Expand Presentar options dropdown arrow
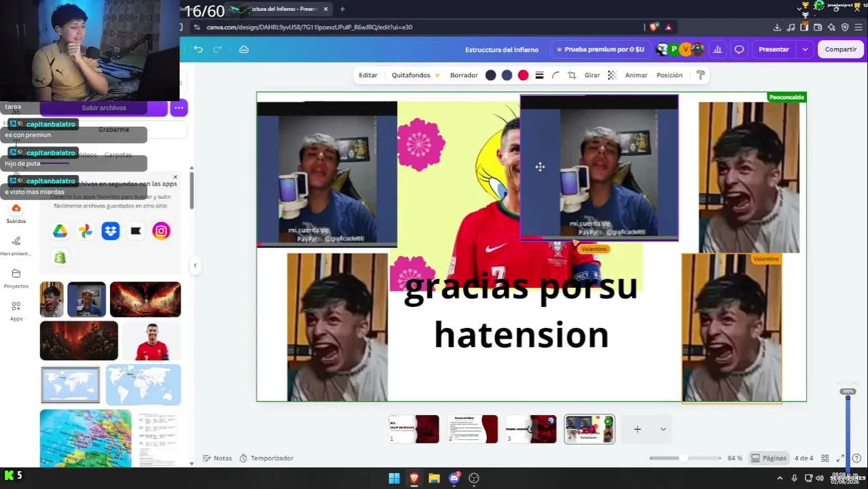868x489 pixels. coord(805,50)
